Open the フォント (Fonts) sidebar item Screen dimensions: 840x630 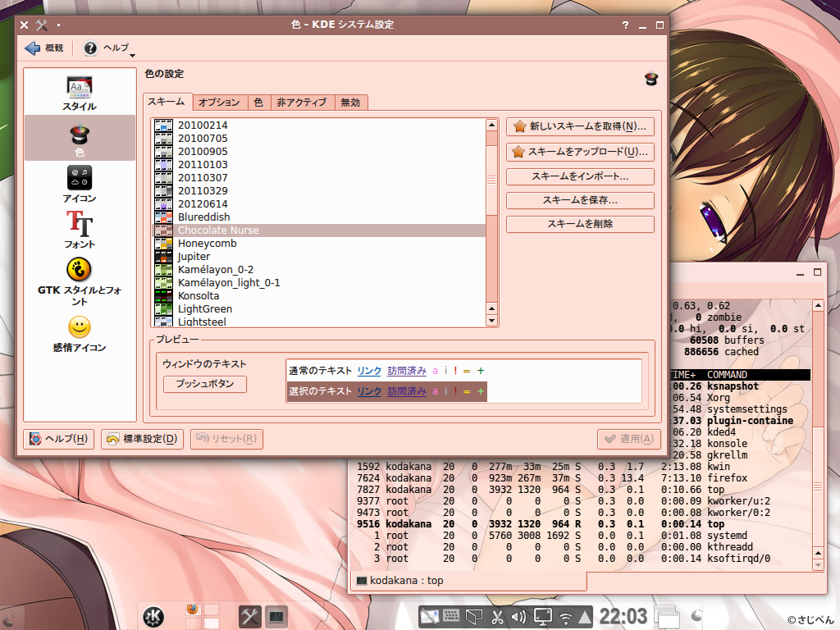(80, 230)
